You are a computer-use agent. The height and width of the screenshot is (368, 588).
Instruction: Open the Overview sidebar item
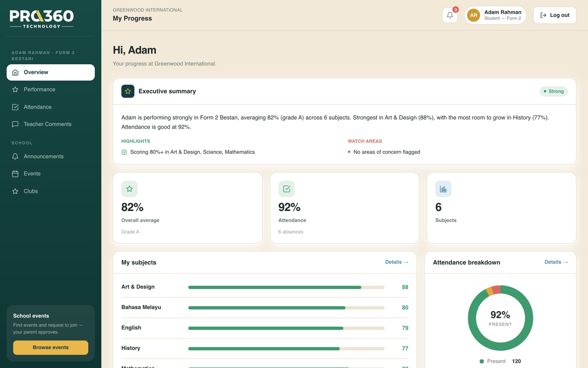point(51,72)
